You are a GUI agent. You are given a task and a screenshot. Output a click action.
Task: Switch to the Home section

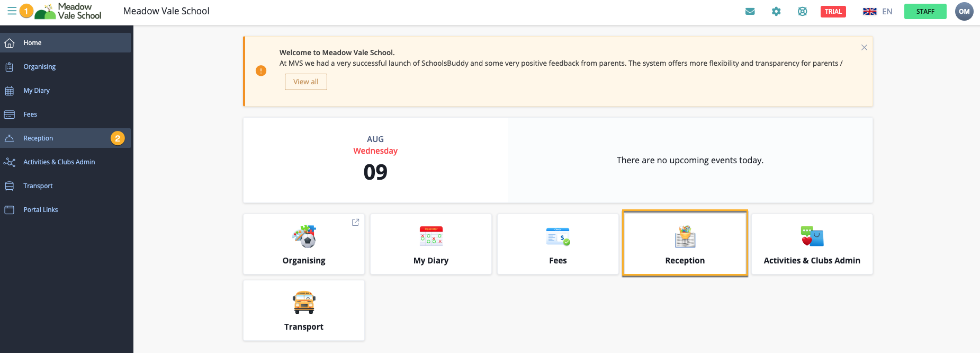(x=32, y=42)
